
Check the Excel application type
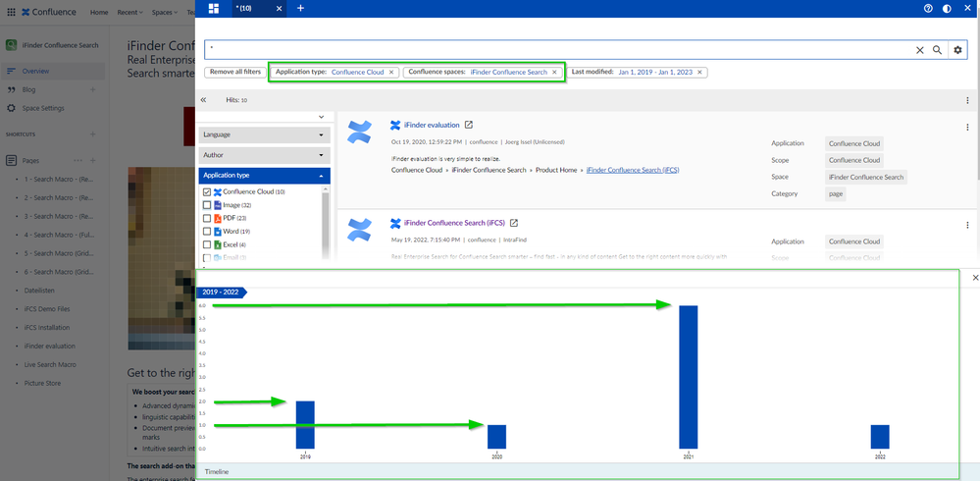[207, 244]
